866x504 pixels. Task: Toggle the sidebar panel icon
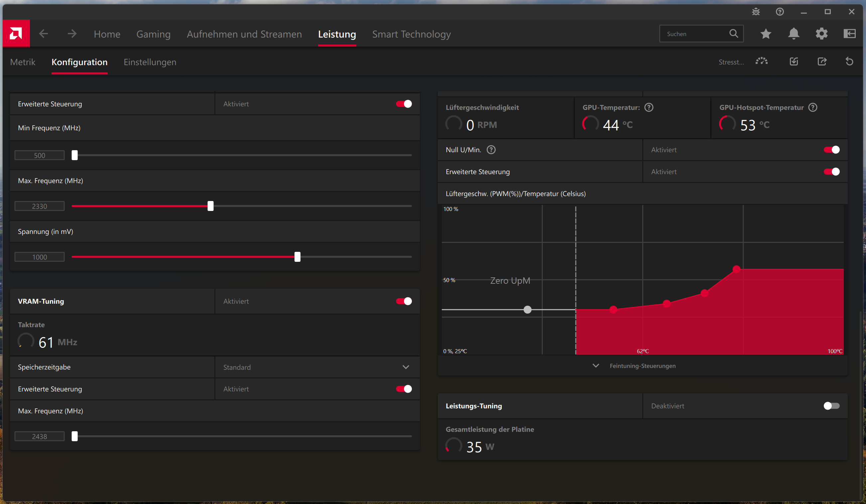(x=849, y=34)
